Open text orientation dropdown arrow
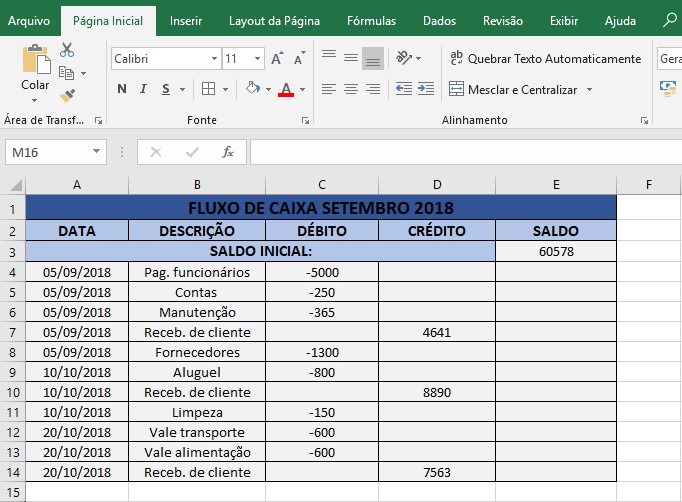Screen dimensions: 682x502 418,58
